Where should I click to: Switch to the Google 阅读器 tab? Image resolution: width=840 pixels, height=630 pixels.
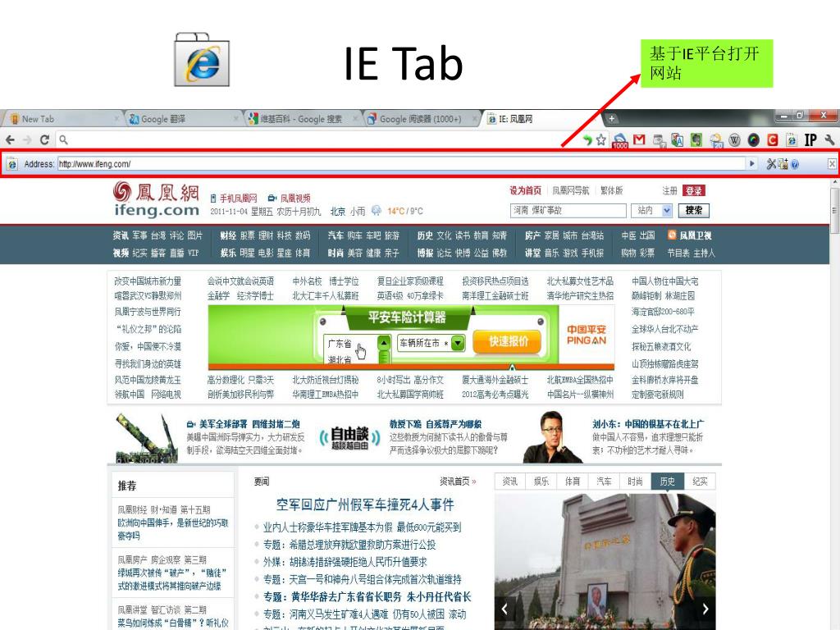pos(422,119)
